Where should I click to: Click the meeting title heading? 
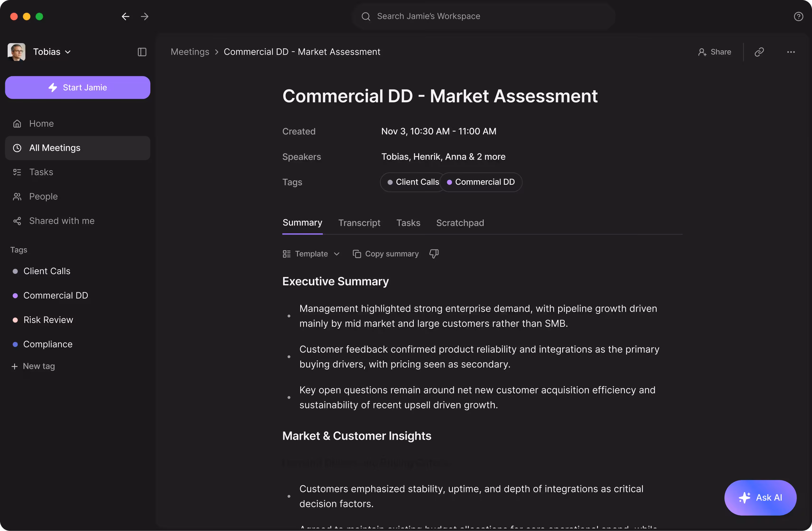click(x=440, y=96)
